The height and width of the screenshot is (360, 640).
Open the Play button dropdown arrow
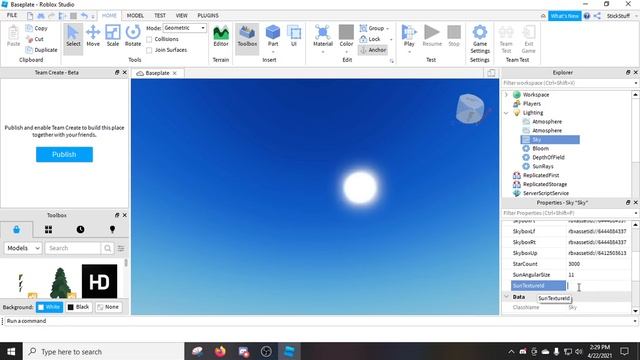pyautogui.click(x=409, y=52)
